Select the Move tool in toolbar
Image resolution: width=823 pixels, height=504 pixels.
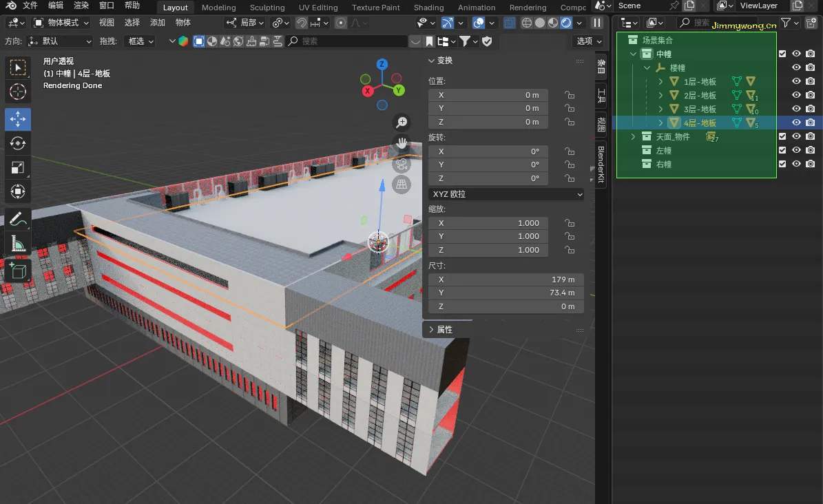click(x=18, y=119)
